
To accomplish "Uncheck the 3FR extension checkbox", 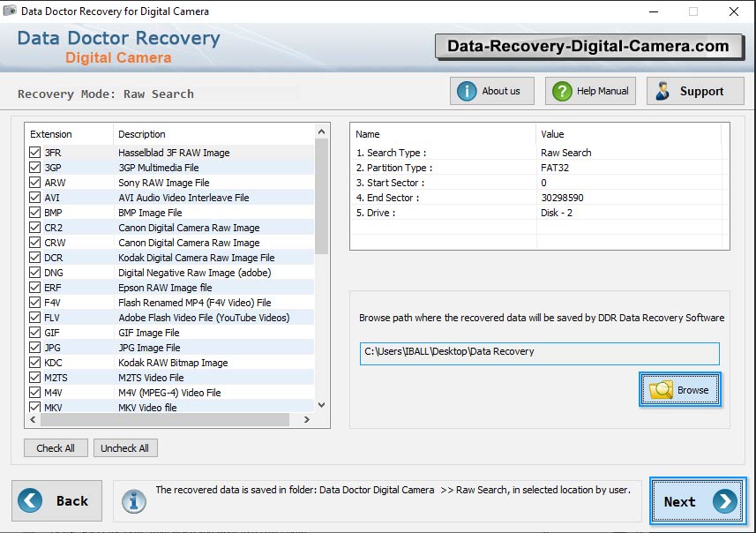I will click(x=34, y=153).
